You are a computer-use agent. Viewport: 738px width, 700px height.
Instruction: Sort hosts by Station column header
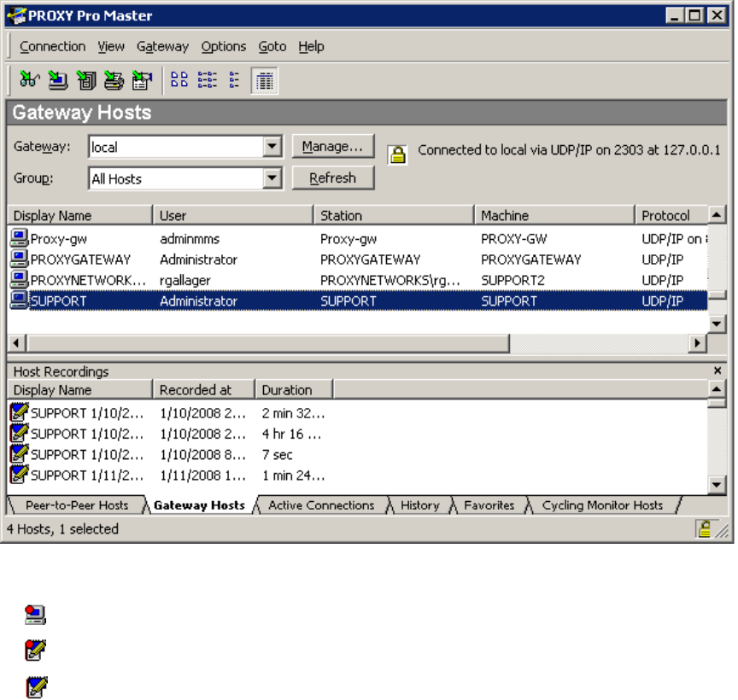[394, 215]
